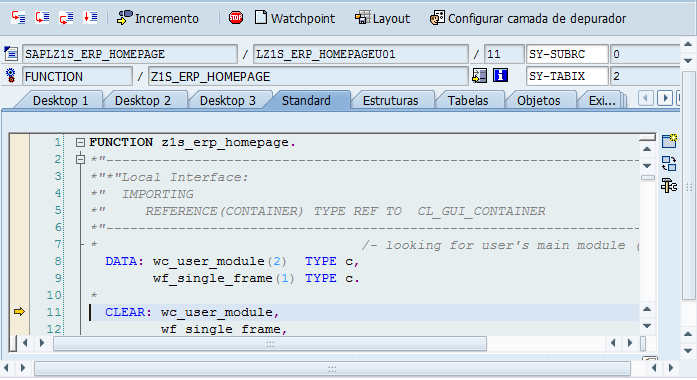Open the Layout button
The width and height of the screenshot is (697, 380).
(x=382, y=18)
